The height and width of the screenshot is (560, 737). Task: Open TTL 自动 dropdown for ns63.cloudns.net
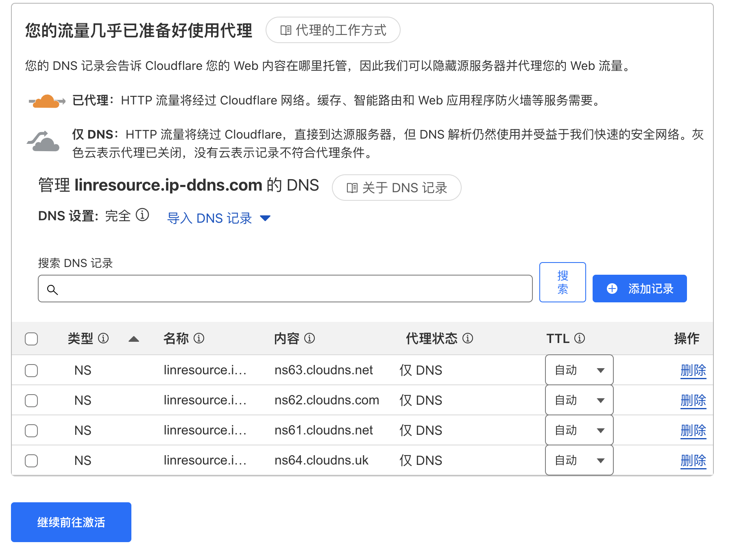pos(579,370)
